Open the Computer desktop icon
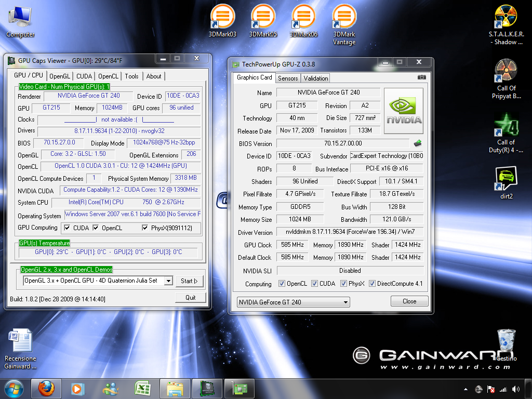The height and width of the screenshot is (399, 532). 20,22
